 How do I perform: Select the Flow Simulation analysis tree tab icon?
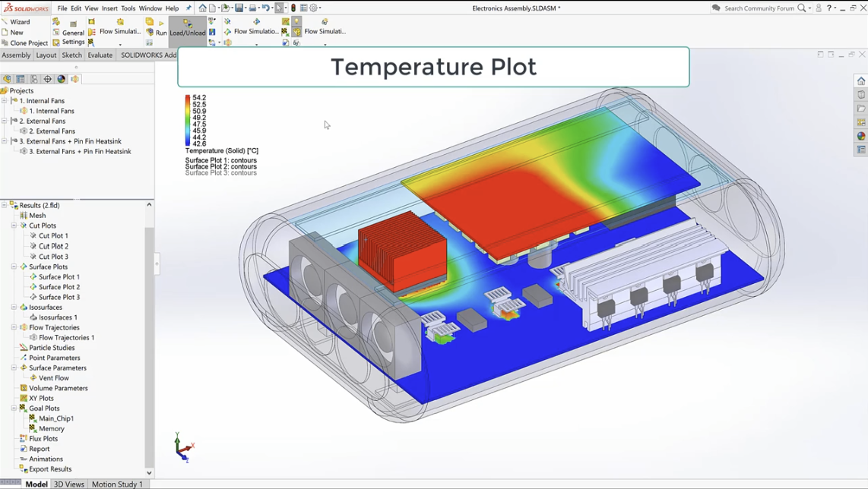point(75,79)
